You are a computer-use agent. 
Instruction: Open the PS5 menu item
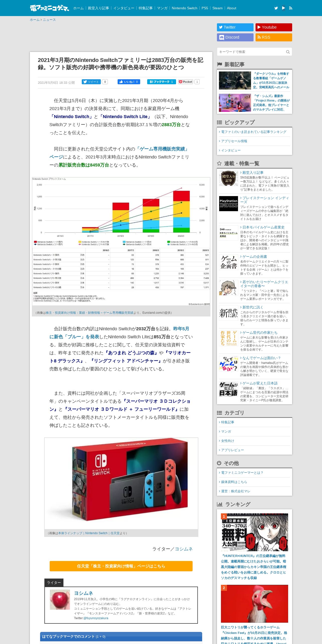[205, 8]
